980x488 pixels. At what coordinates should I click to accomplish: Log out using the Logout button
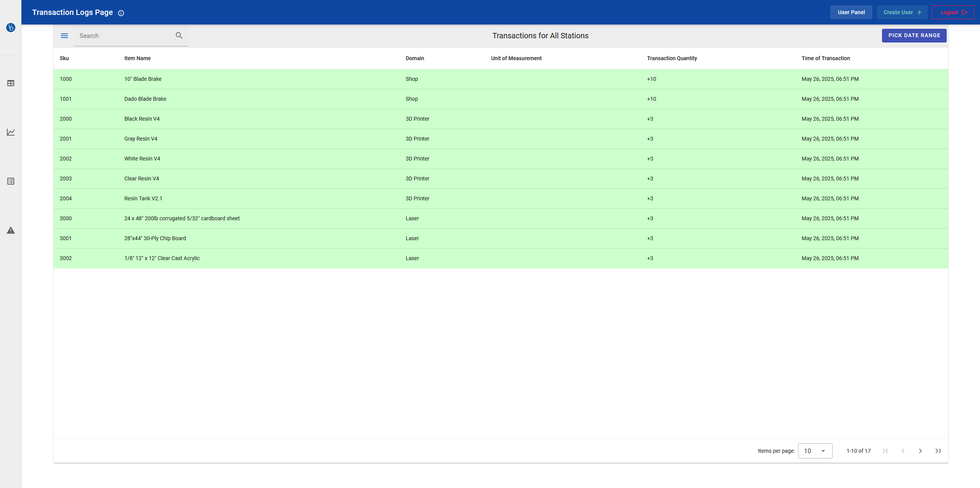(x=953, y=12)
